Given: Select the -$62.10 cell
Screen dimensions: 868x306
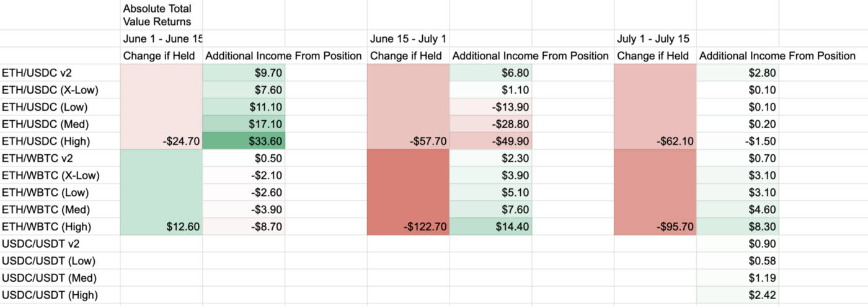Looking at the screenshot, I should point(655,141).
